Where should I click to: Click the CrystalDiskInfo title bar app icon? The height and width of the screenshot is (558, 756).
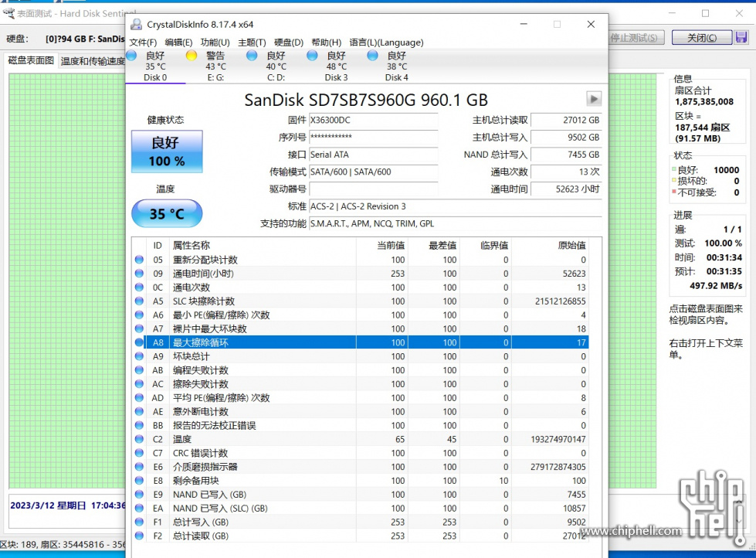[x=137, y=24]
